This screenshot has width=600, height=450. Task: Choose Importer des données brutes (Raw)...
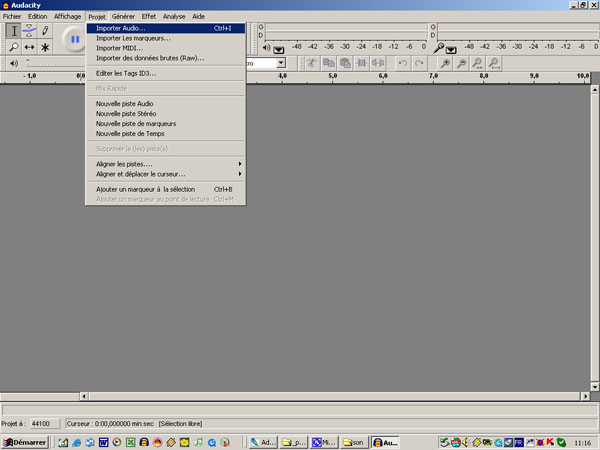tap(165, 58)
